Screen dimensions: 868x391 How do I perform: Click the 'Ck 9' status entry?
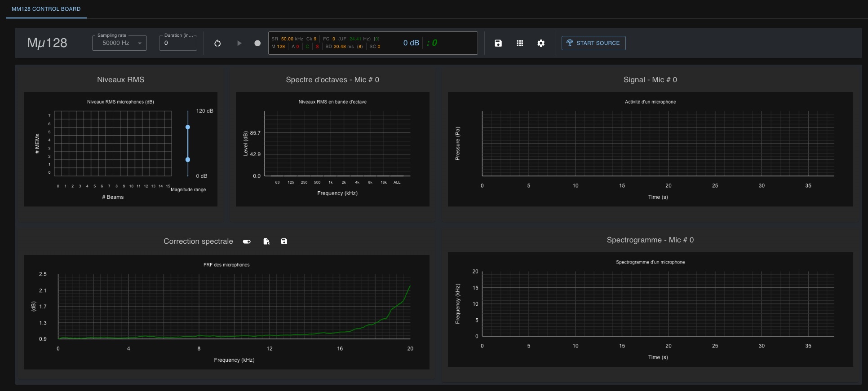coord(311,39)
